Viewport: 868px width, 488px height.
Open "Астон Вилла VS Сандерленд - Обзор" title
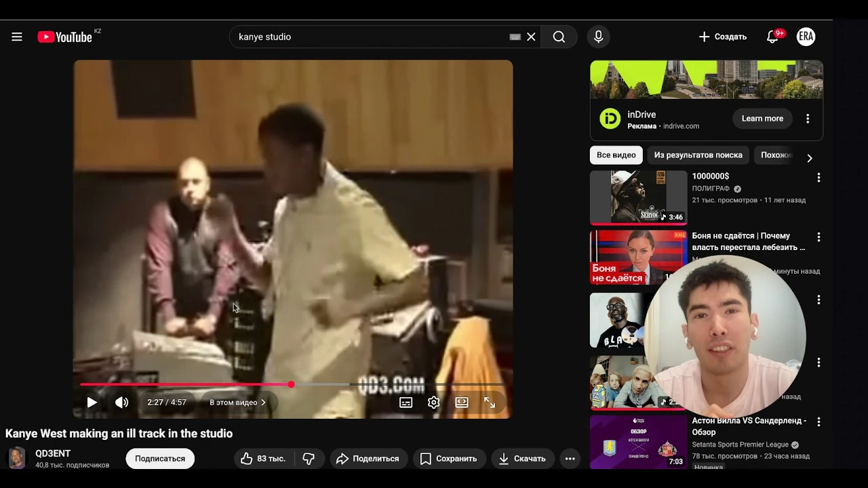pyautogui.click(x=749, y=426)
